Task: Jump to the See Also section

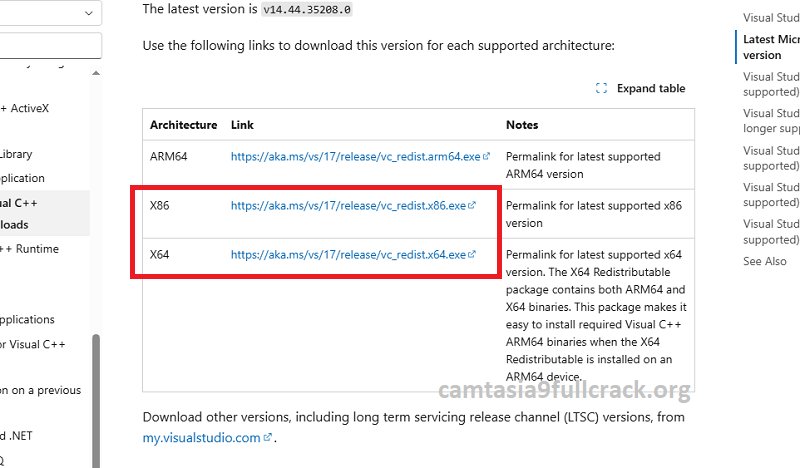Action: [764, 261]
